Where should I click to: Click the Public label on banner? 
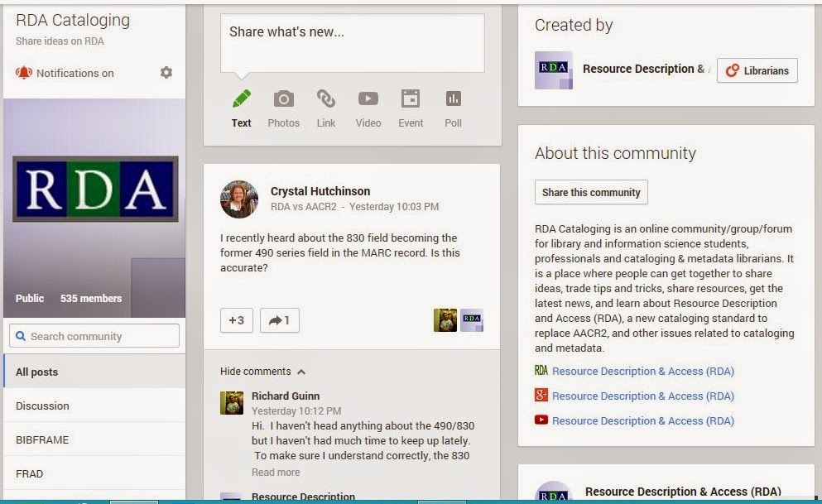(x=29, y=298)
